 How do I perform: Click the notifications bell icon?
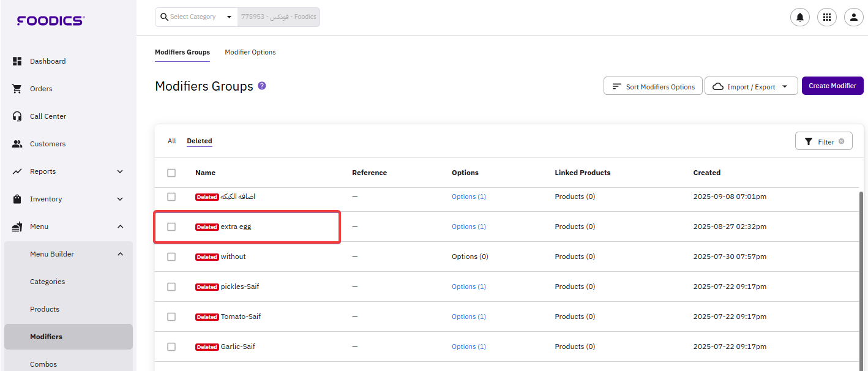click(x=799, y=17)
